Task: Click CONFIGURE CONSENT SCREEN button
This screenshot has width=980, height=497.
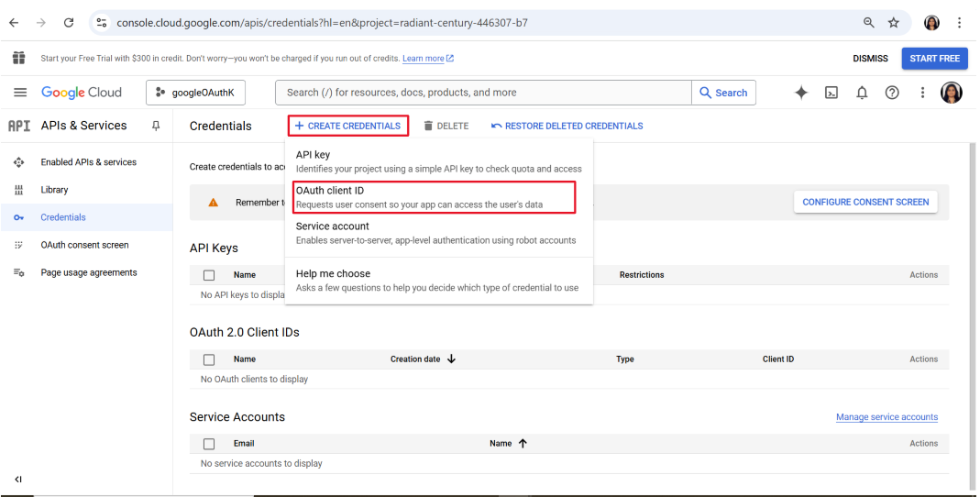Action: tap(865, 202)
